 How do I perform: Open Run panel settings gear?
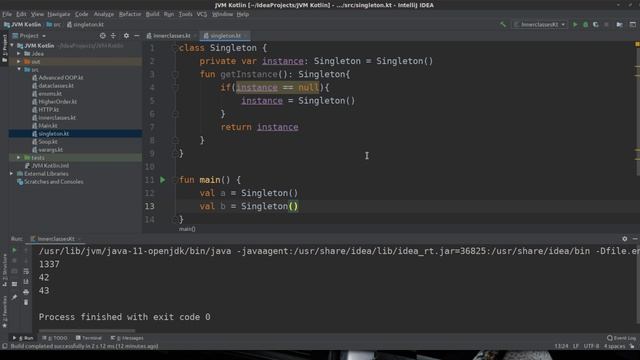(624, 239)
